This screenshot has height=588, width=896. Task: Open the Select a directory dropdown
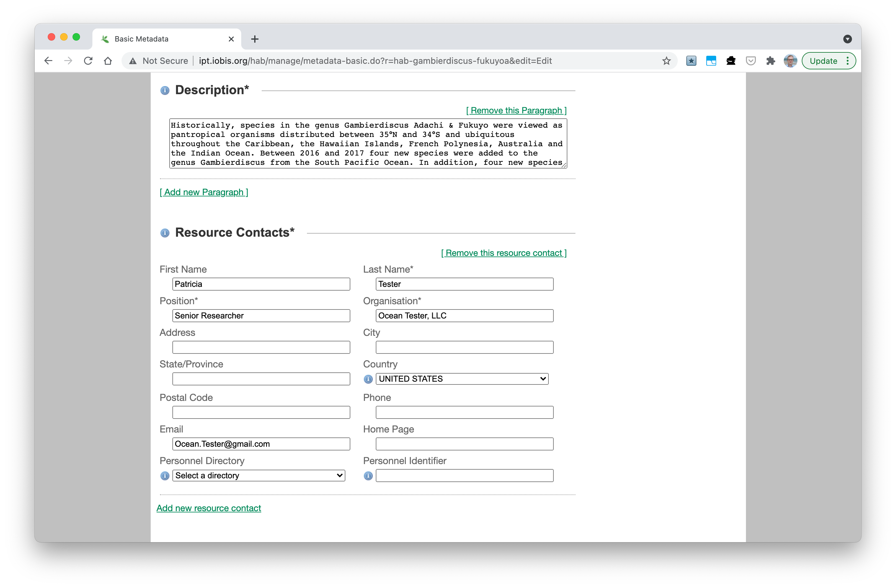pyautogui.click(x=259, y=476)
